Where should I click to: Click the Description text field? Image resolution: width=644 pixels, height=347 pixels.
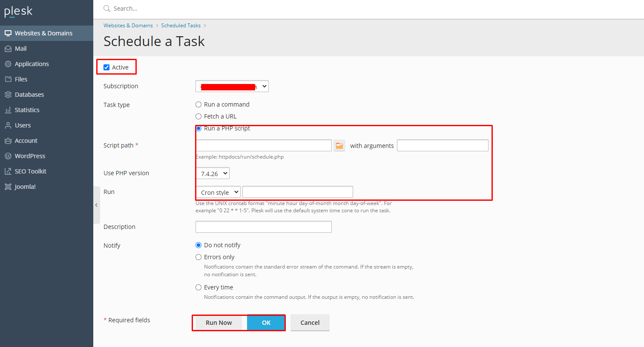(x=263, y=227)
